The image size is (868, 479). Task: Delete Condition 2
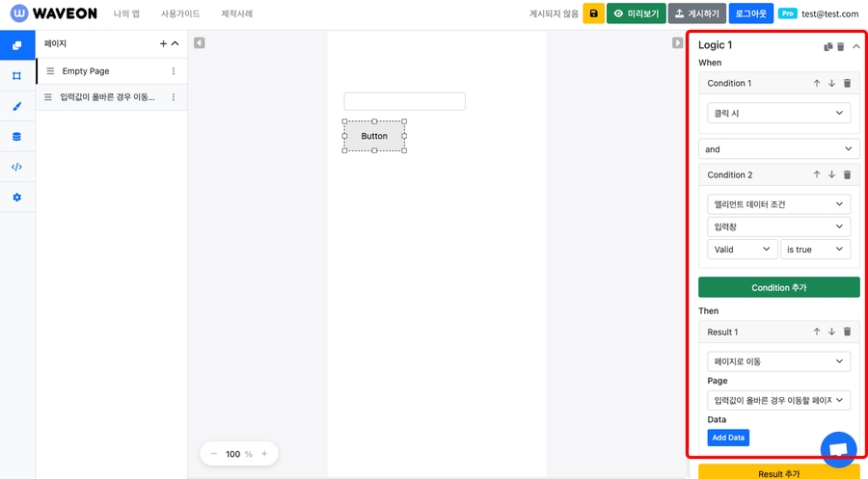coord(847,174)
